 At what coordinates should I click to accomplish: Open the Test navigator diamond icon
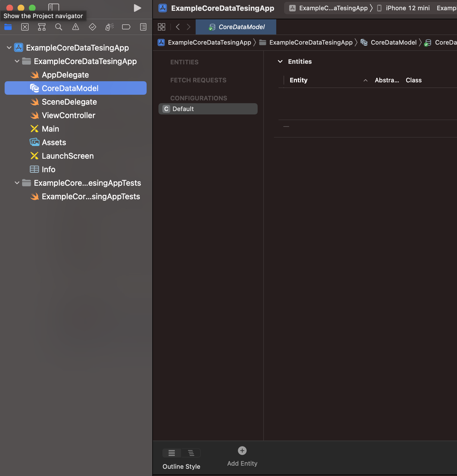tap(92, 27)
